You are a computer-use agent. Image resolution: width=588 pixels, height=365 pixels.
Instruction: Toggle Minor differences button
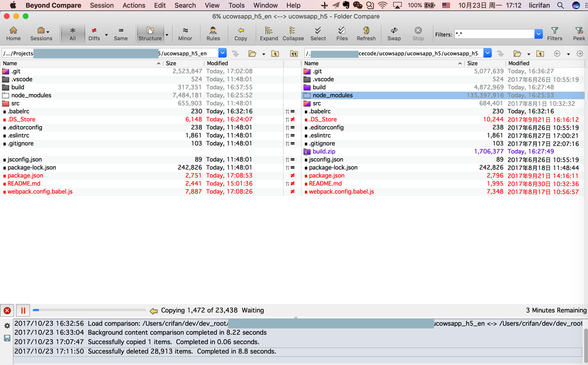[185, 34]
